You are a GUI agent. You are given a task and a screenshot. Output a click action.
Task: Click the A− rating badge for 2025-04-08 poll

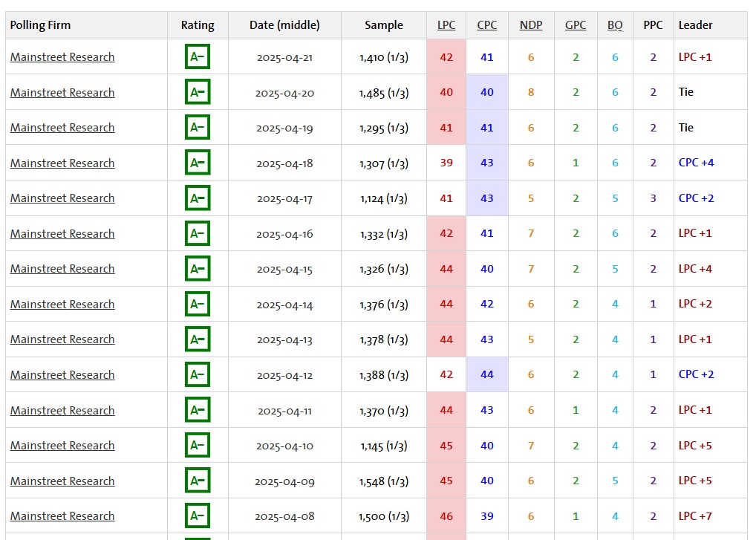pos(198,516)
